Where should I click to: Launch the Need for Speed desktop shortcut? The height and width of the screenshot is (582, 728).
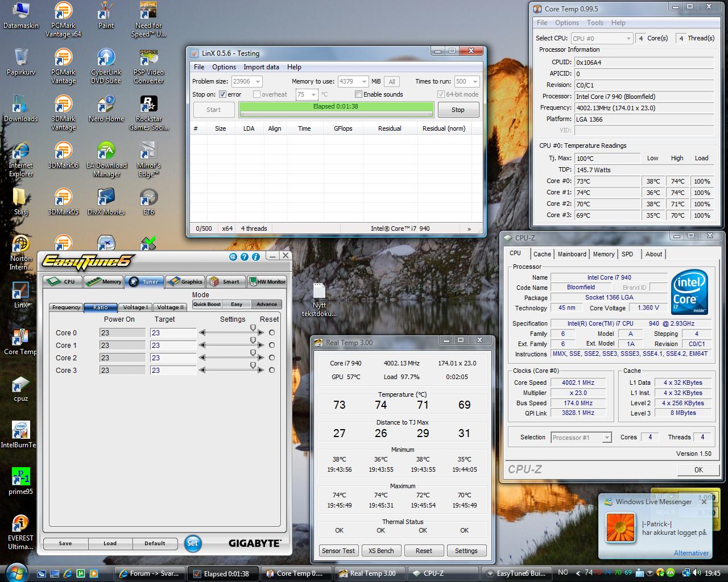coord(148,20)
